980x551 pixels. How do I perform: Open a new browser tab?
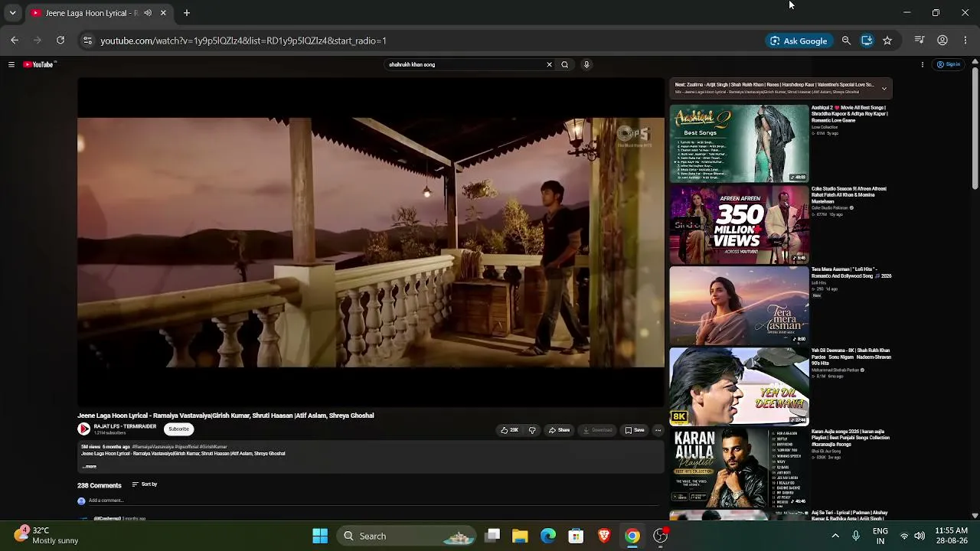(x=186, y=13)
